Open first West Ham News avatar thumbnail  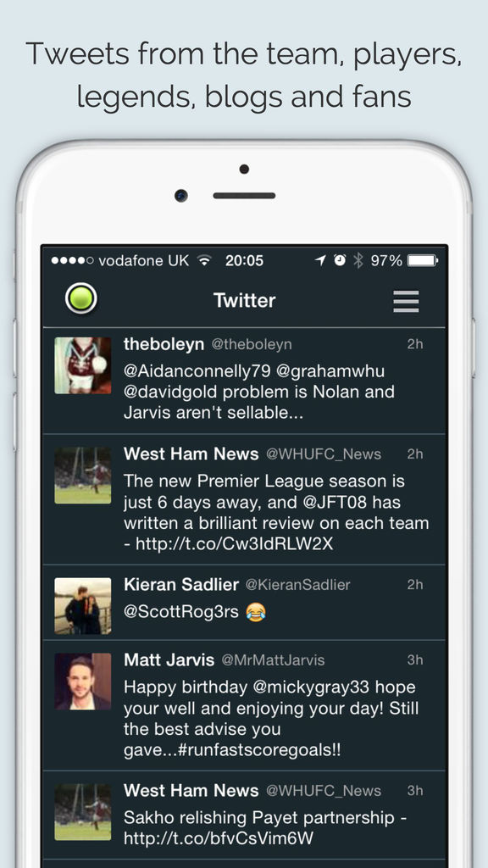(x=82, y=476)
